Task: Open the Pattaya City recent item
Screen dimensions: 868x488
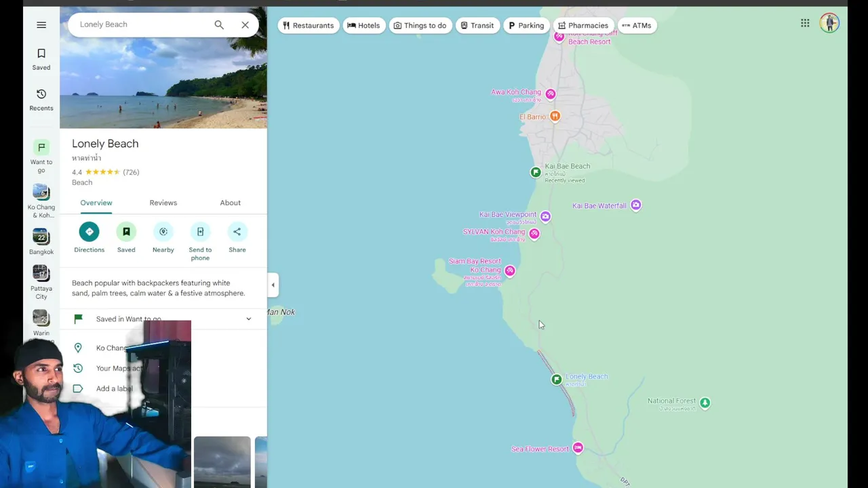Action: [x=41, y=283]
